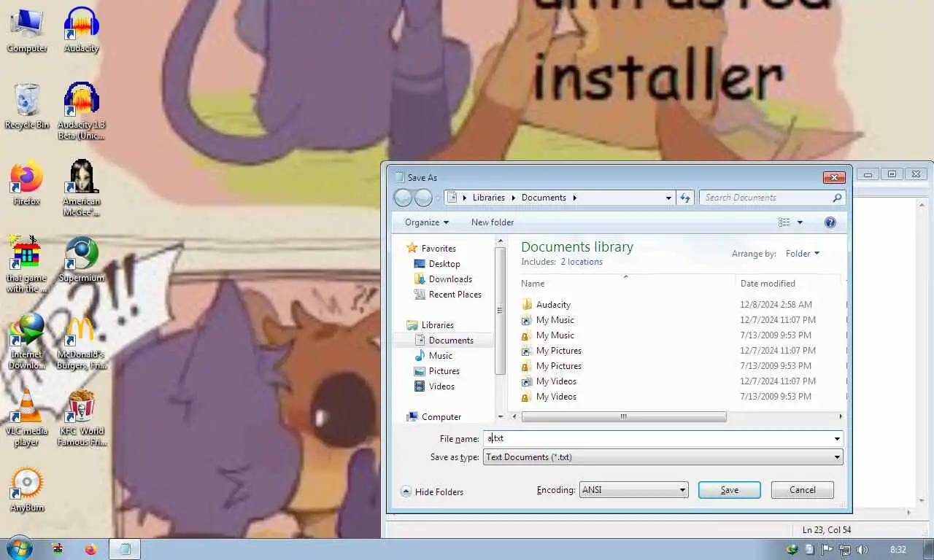Select the AnyBurn desktop shortcut

tap(27, 489)
